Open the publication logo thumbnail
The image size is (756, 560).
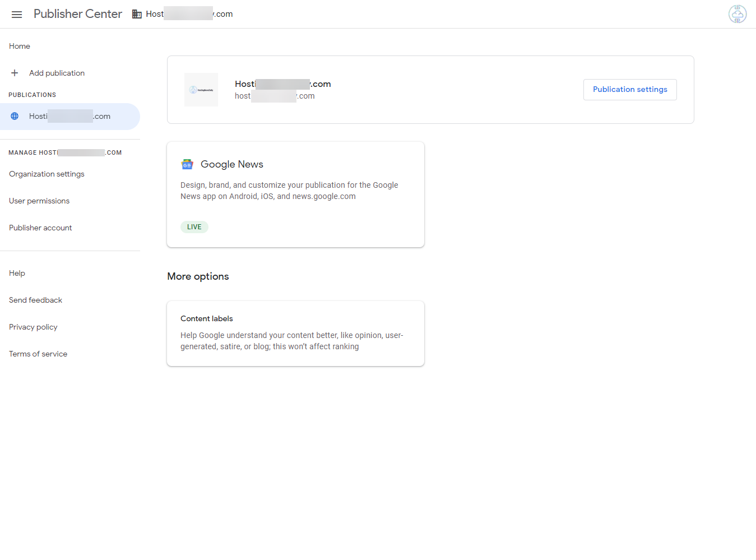pos(201,90)
